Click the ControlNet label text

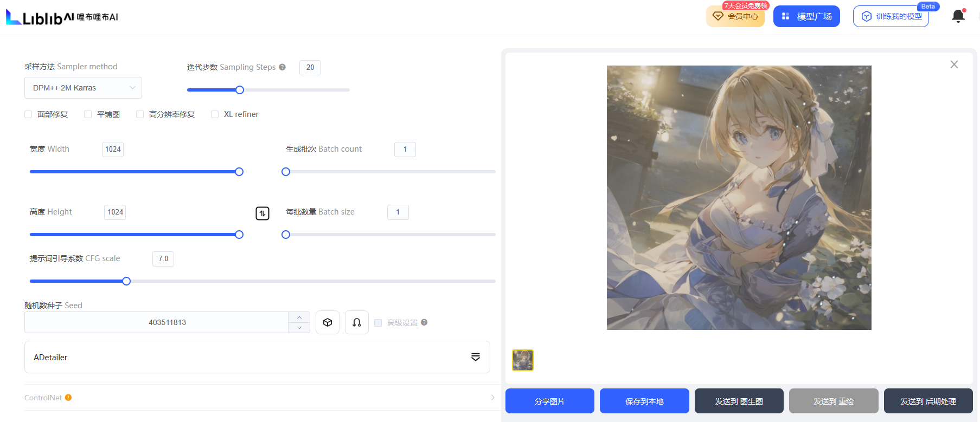click(43, 398)
